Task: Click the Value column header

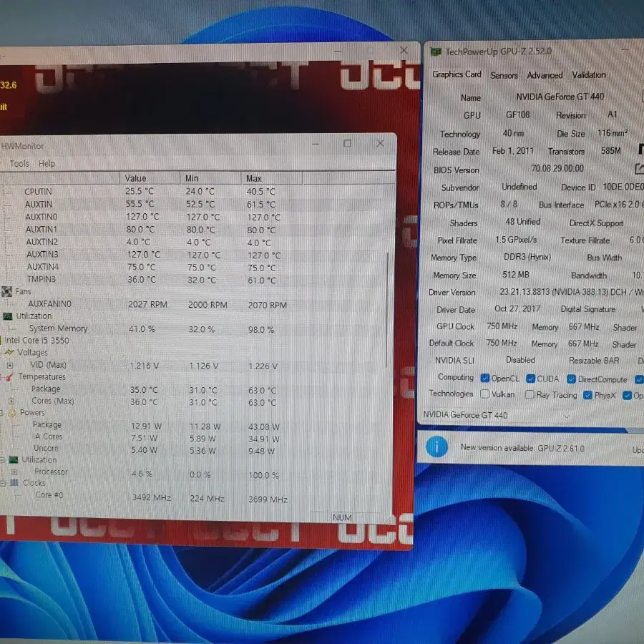Action: (x=150, y=178)
